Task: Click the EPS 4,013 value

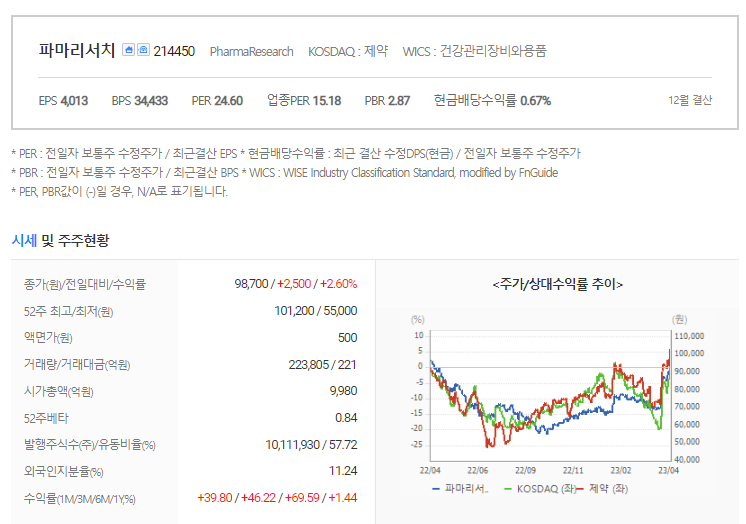Action: tap(63, 101)
